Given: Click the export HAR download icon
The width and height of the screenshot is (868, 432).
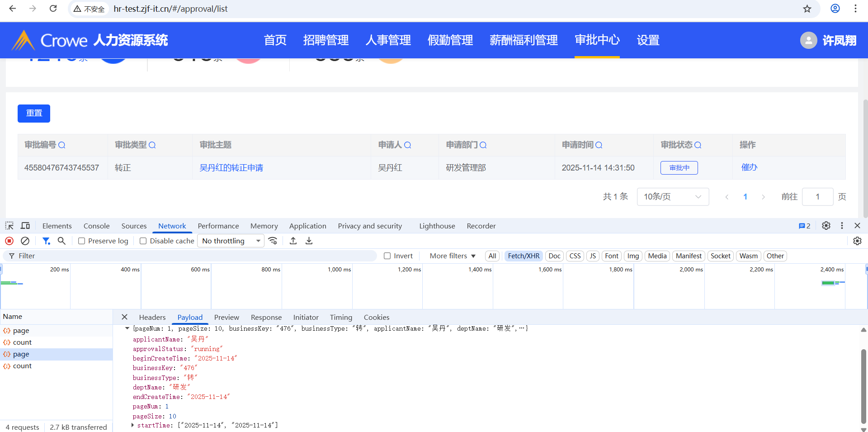Looking at the screenshot, I should [x=309, y=241].
